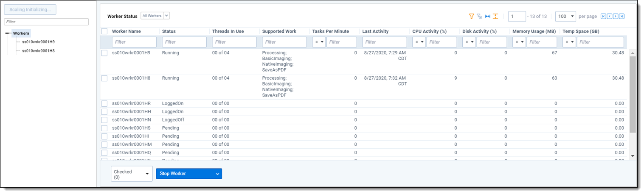Sort by the Worker Name column header
Image resolution: width=644 pixels, height=194 pixels.
click(126, 31)
